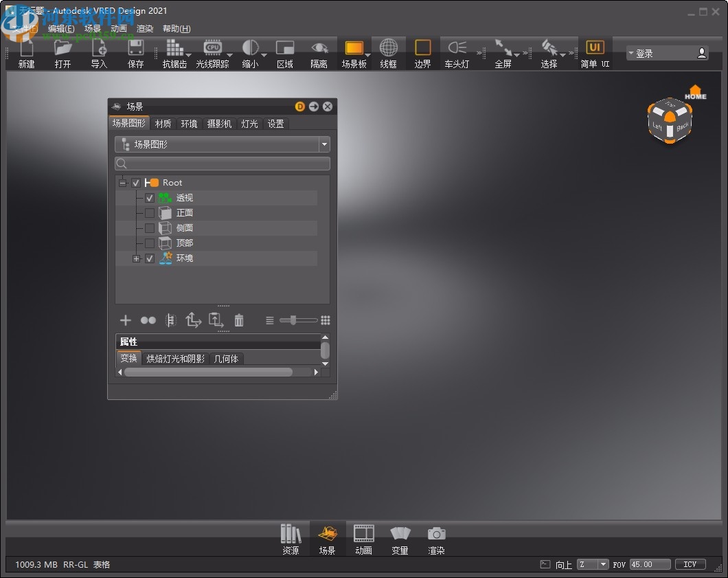This screenshot has width=728, height=578.
Task: Toggle 抗锯齿 antialiasing in the toolbar
Action: (176, 49)
